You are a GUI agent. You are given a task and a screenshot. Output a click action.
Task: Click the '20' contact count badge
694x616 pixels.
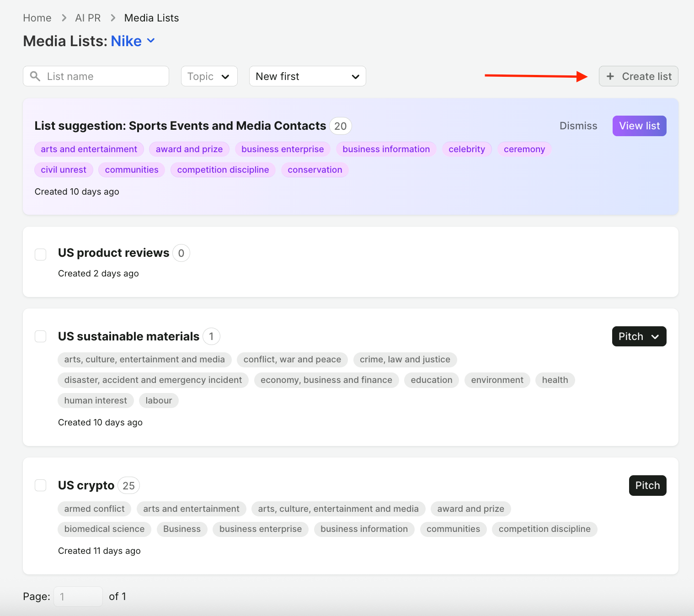coord(341,126)
